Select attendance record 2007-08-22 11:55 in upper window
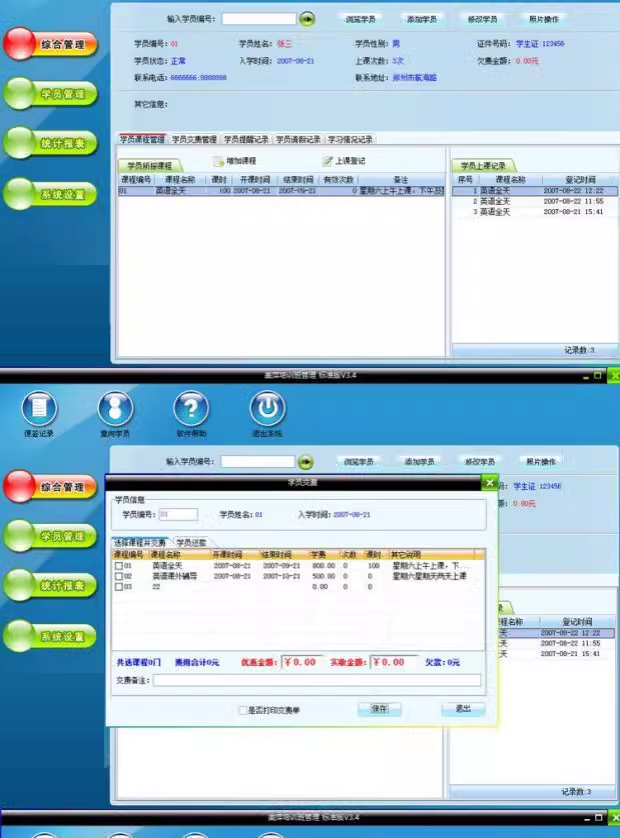The image size is (620, 838). click(534, 201)
